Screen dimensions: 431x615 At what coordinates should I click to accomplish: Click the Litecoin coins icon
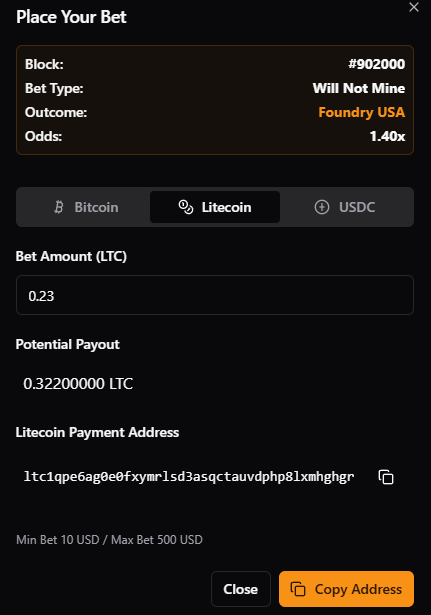[x=186, y=207]
